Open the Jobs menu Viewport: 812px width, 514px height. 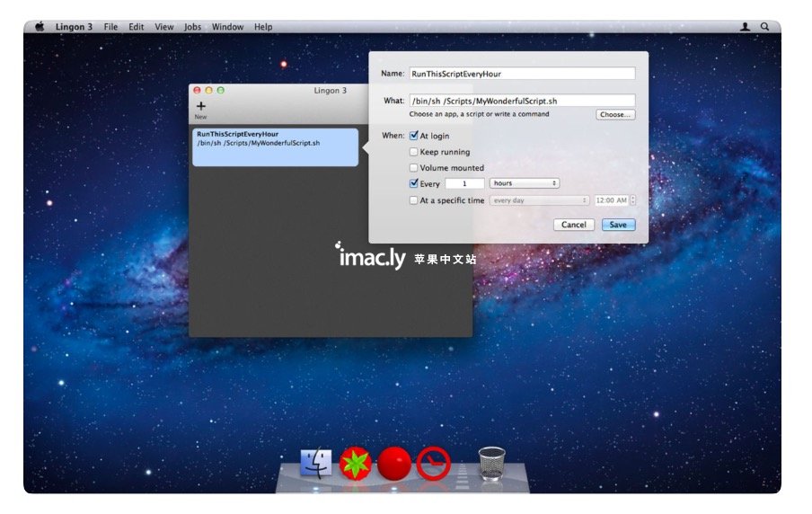point(192,27)
